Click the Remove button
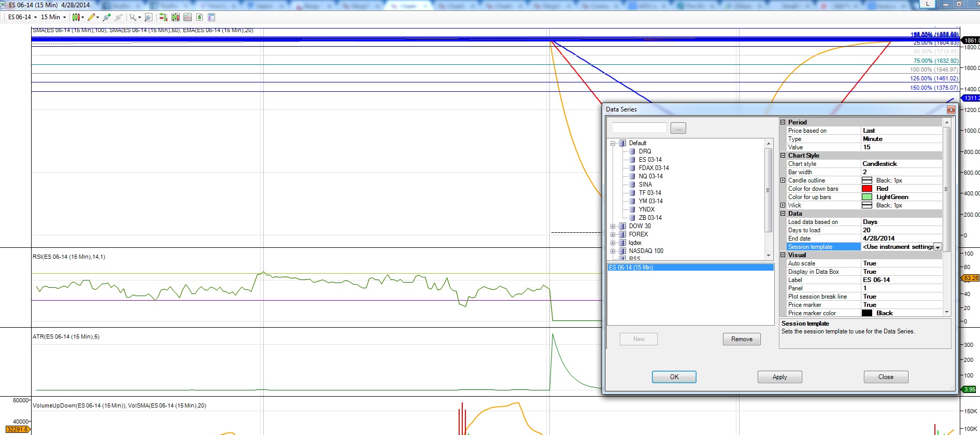Screen dimensions: 980x435 point(742,339)
